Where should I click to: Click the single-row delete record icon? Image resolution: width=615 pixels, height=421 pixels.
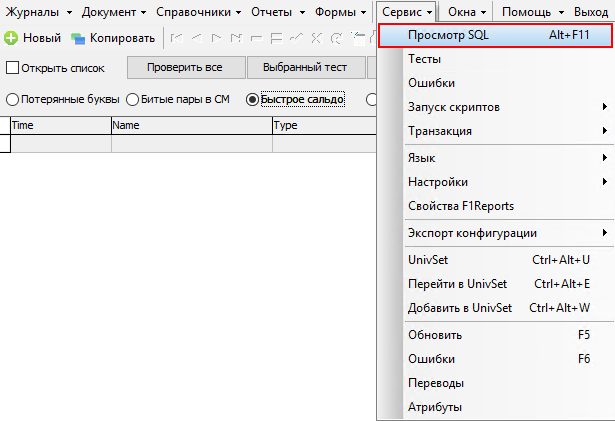point(256,38)
